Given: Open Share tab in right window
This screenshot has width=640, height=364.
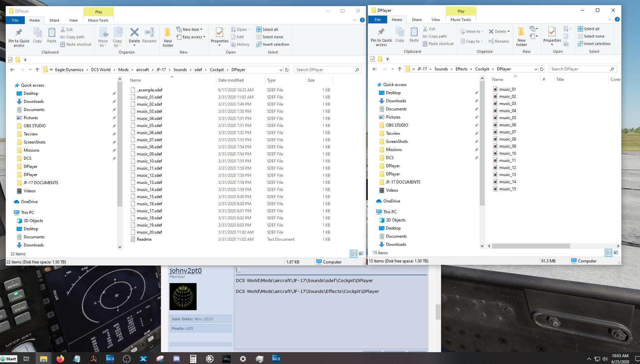Looking at the screenshot, I should pos(417,20).
